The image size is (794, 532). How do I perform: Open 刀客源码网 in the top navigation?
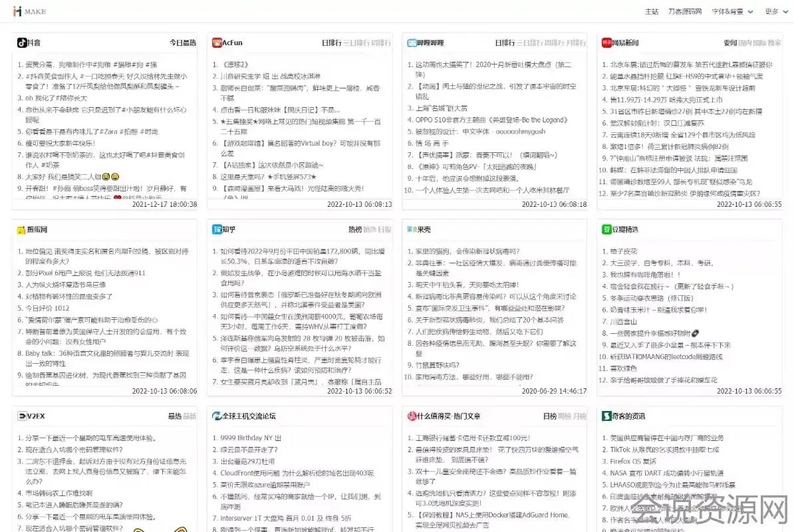[685, 11]
